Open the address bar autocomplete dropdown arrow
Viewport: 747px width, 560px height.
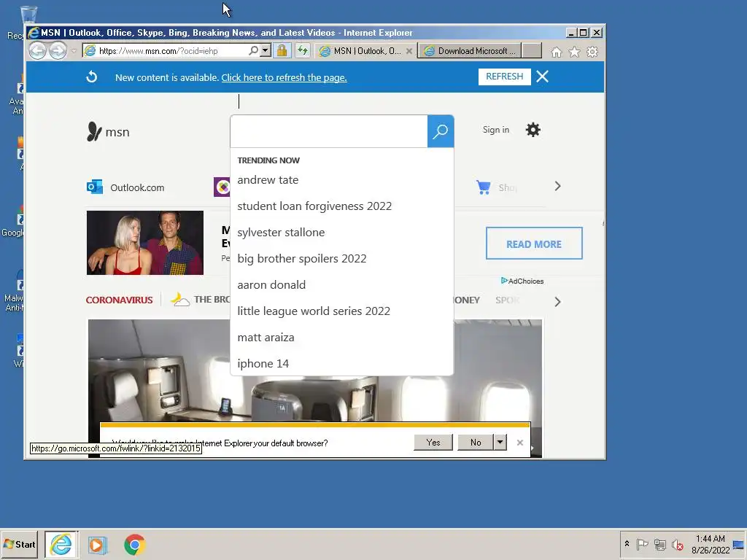266,50
